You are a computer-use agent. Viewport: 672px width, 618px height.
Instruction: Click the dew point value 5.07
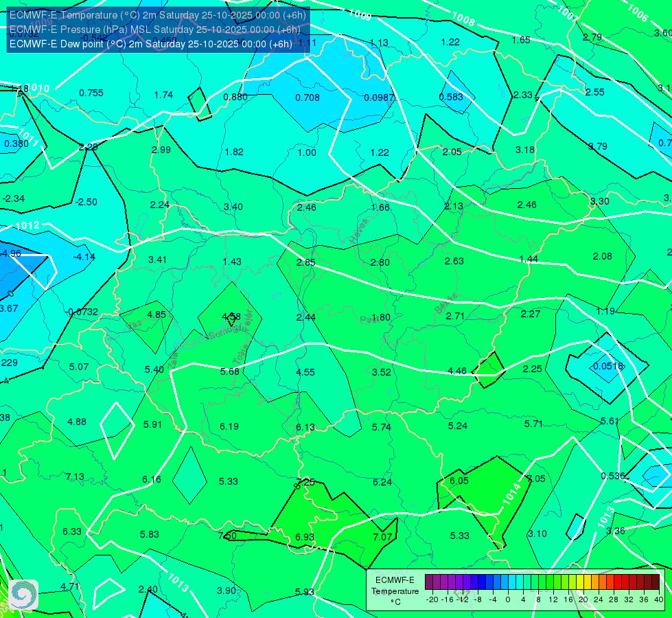click(x=79, y=367)
